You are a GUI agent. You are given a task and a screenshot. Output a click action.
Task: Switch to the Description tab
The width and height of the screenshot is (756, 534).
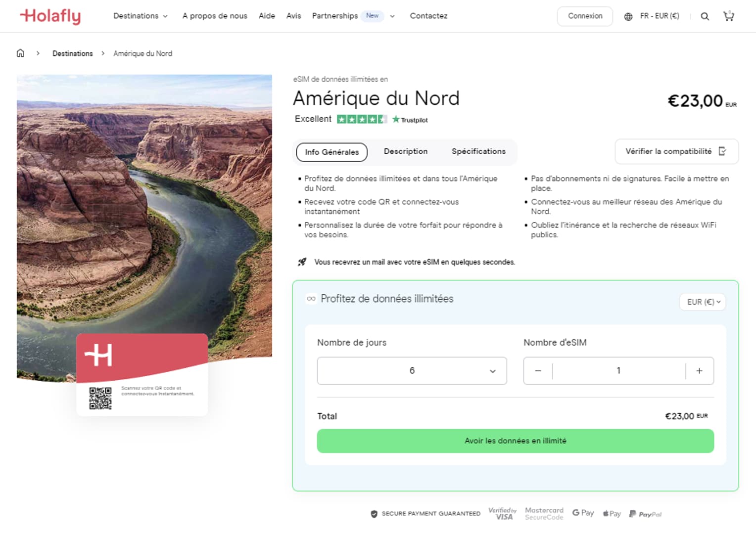point(406,151)
